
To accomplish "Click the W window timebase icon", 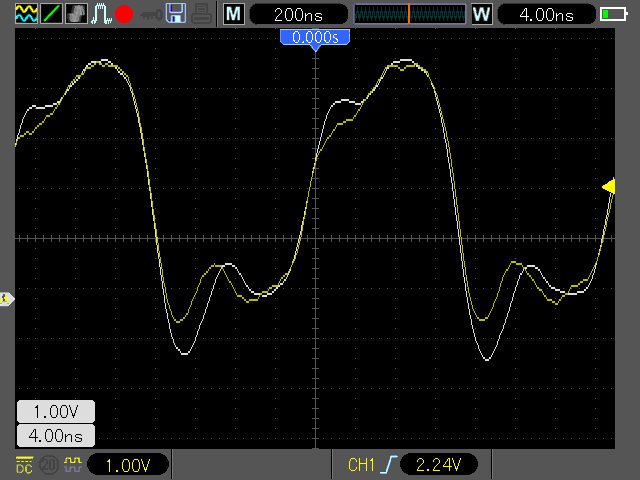I will pos(482,14).
